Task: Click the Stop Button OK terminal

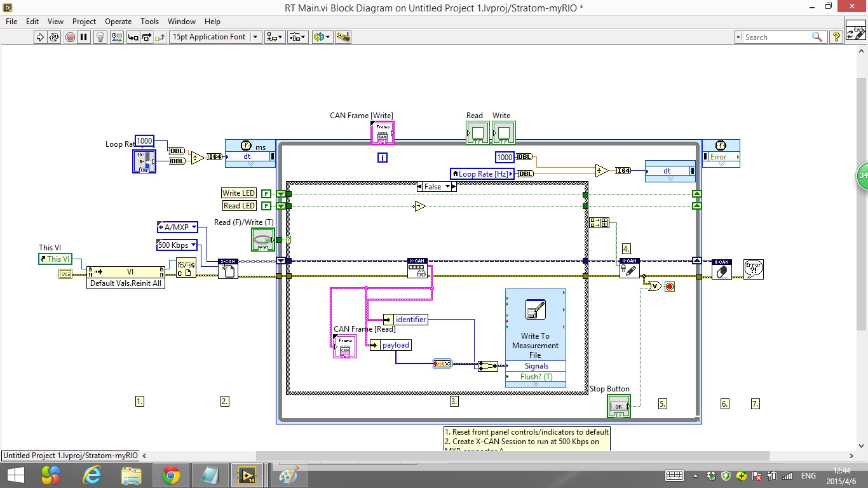Action: tap(619, 406)
